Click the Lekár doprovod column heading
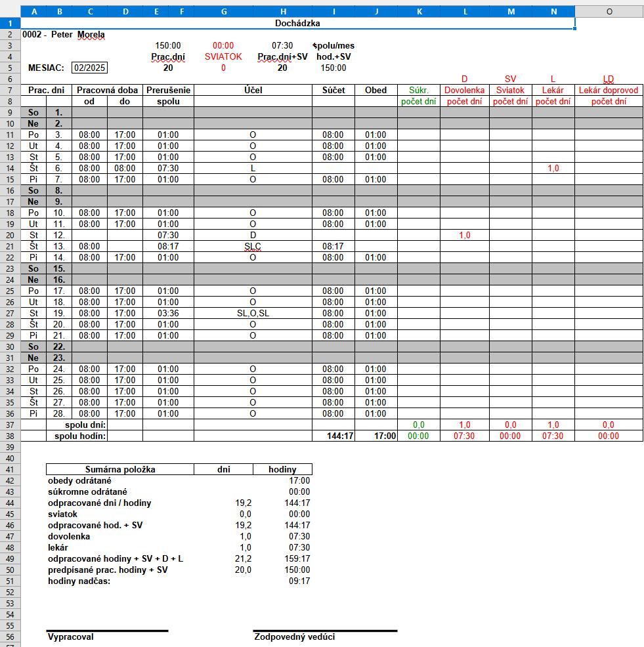This screenshot has height=647, width=644. click(x=609, y=90)
